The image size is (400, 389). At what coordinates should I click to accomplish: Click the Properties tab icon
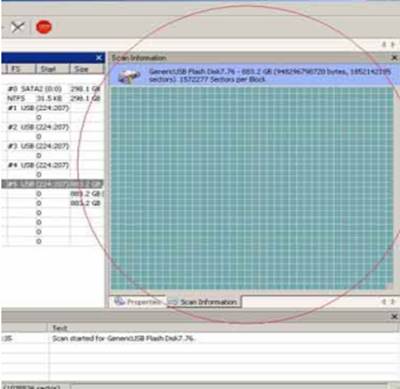tap(120, 301)
